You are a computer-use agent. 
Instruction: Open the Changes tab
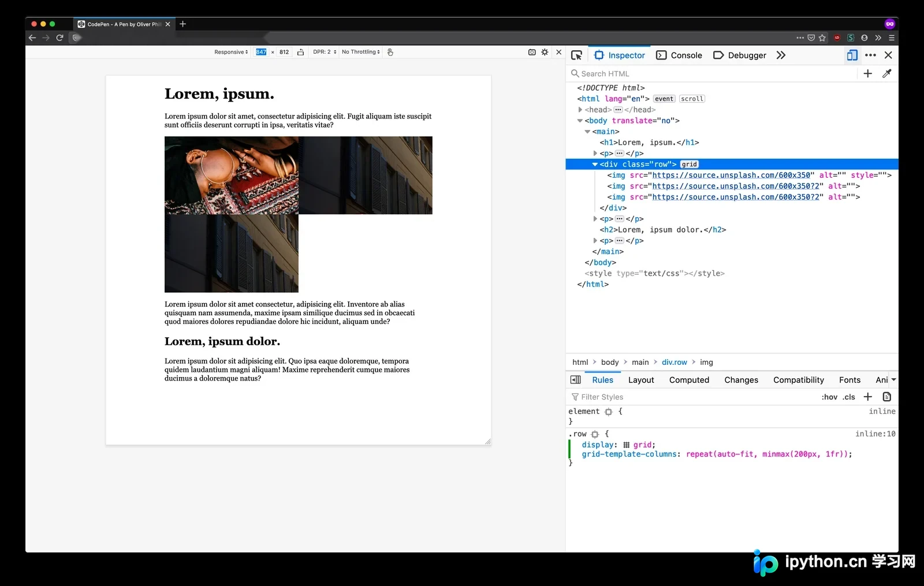[741, 380]
